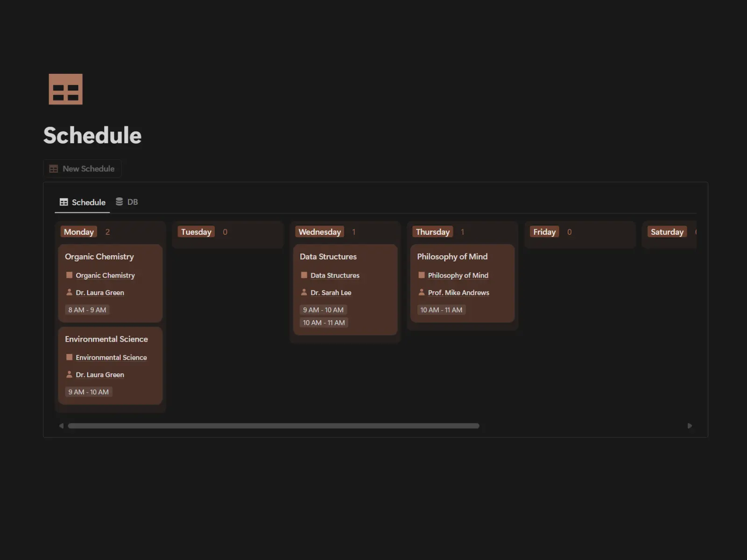Click the large Schedule page icon
This screenshot has height=560, width=747.
66,89
